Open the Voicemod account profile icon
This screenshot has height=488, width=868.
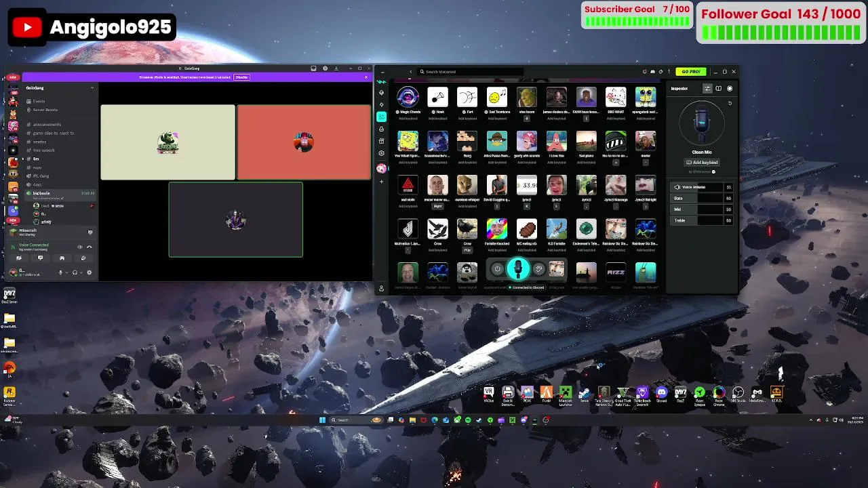tap(382, 288)
